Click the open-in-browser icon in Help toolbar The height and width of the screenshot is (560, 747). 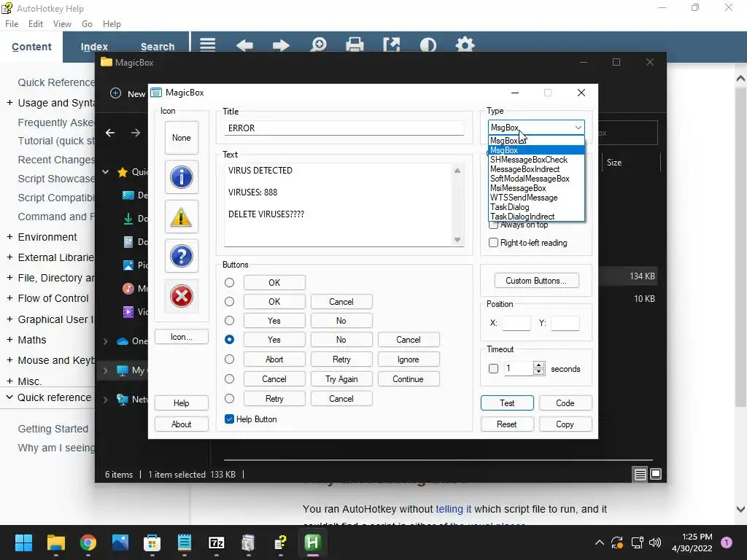tap(391, 45)
